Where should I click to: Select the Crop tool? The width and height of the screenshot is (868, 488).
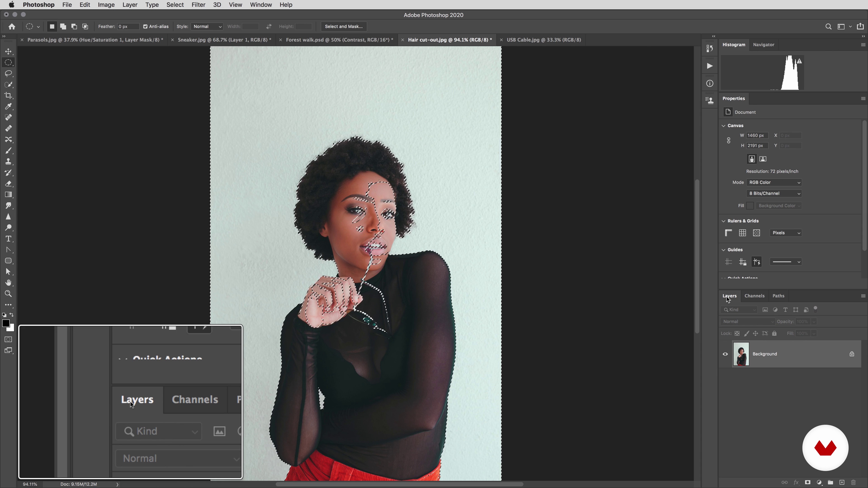(x=8, y=96)
